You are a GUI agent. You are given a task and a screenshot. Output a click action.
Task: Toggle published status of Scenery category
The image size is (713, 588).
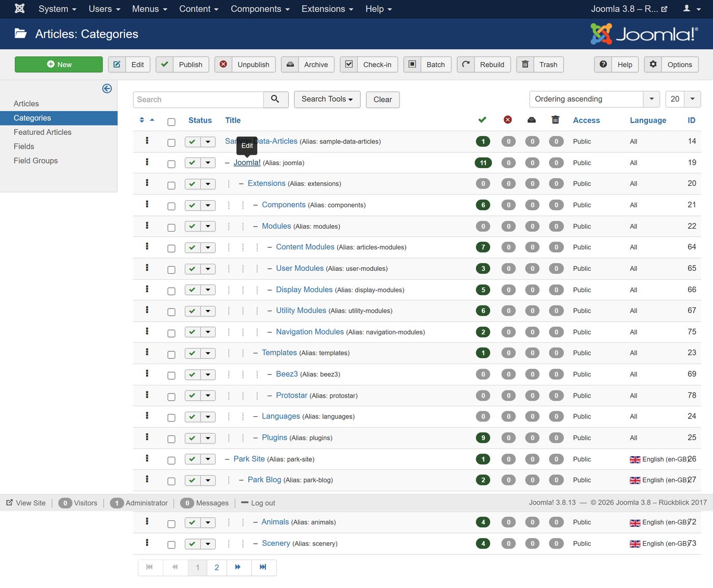click(x=193, y=544)
